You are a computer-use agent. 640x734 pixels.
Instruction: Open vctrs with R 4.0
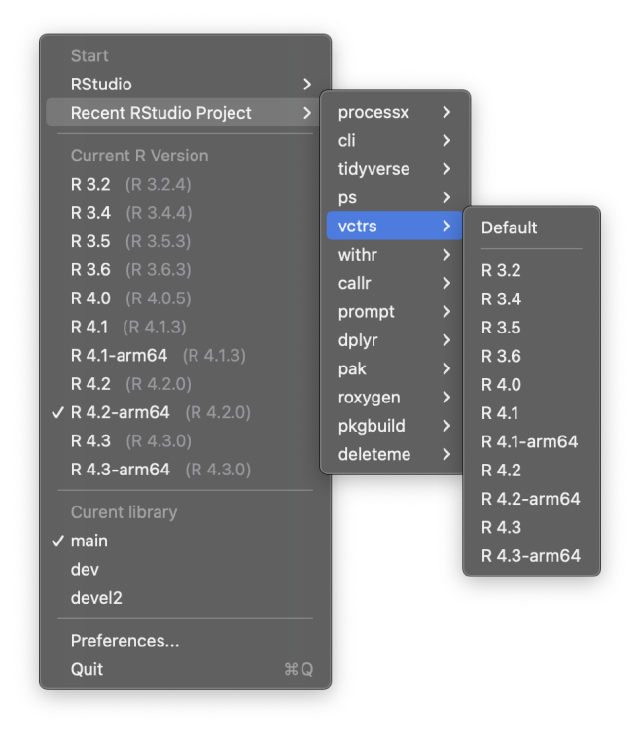tap(500, 384)
